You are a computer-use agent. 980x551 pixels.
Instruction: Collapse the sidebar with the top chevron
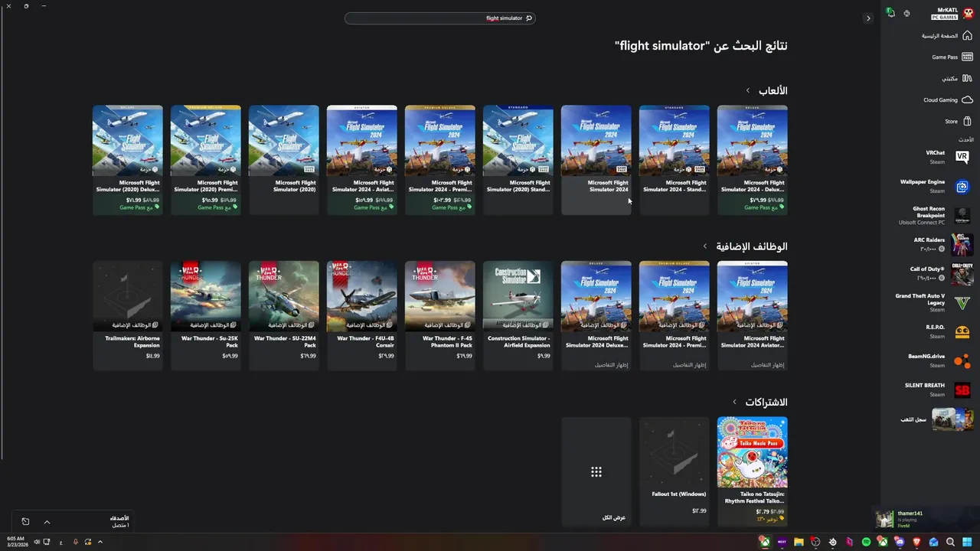pos(868,18)
